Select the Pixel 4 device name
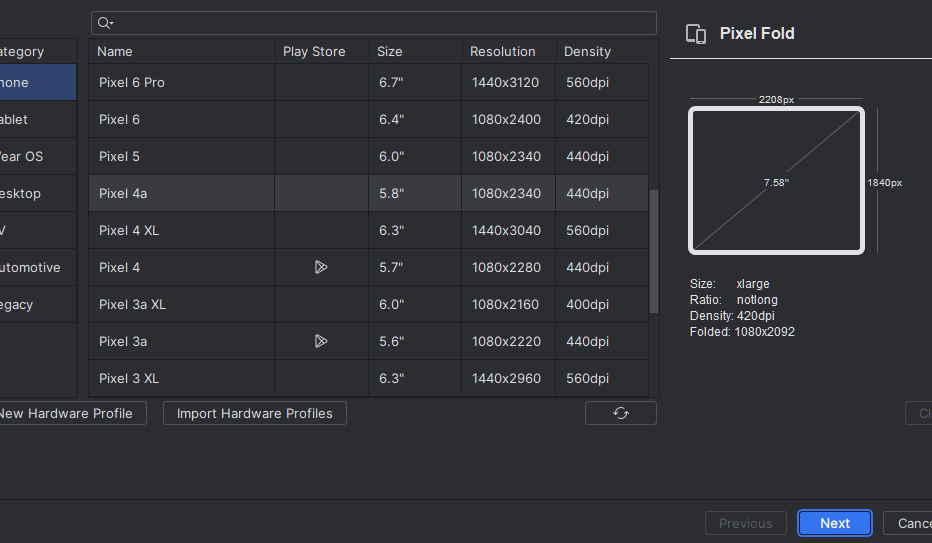This screenshot has height=543, width=932. [x=119, y=267]
